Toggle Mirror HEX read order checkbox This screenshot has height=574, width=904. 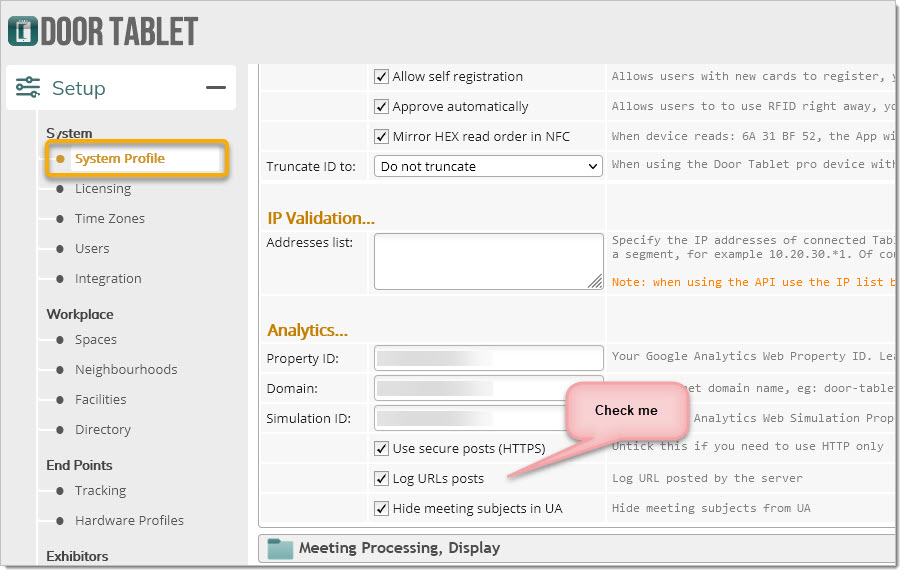pyautogui.click(x=381, y=137)
